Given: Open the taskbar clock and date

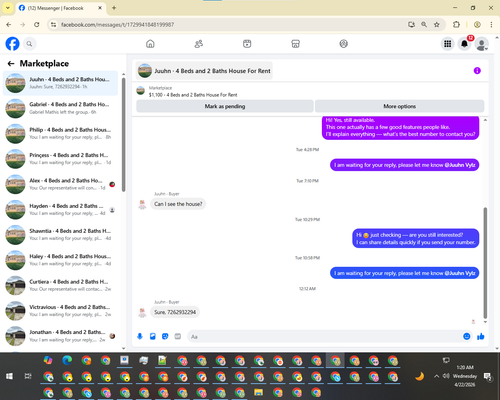Looking at the screenshot, I should click(465, 376).
